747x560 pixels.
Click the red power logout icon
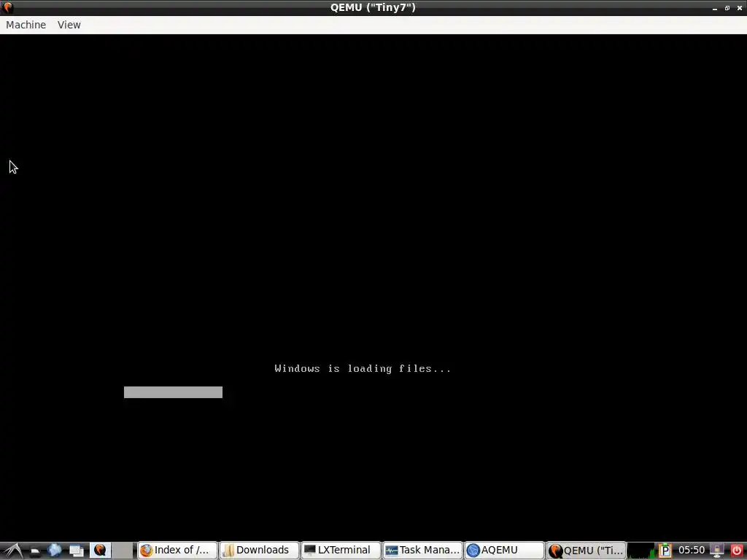(x=737, y=551)
